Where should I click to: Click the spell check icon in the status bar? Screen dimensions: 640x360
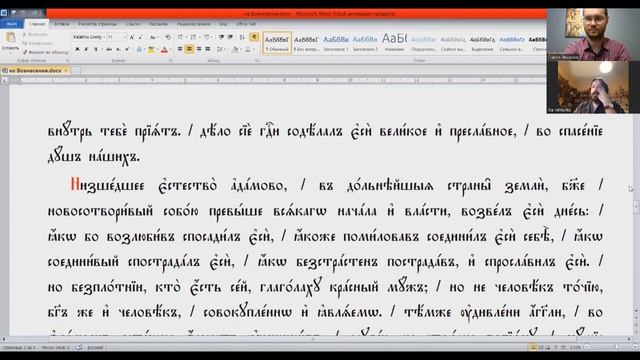click(x=79, y=347)
